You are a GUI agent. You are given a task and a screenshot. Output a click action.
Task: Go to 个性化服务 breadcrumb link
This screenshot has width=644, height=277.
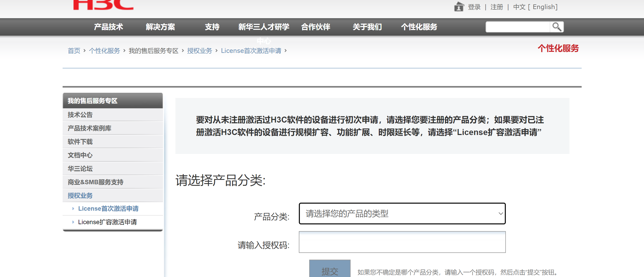point(105,51)
